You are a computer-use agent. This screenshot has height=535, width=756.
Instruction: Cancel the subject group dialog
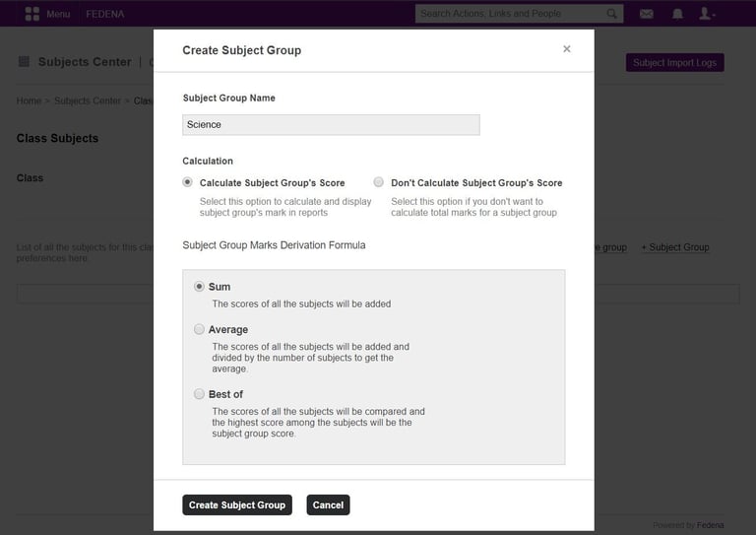[328, 505]
